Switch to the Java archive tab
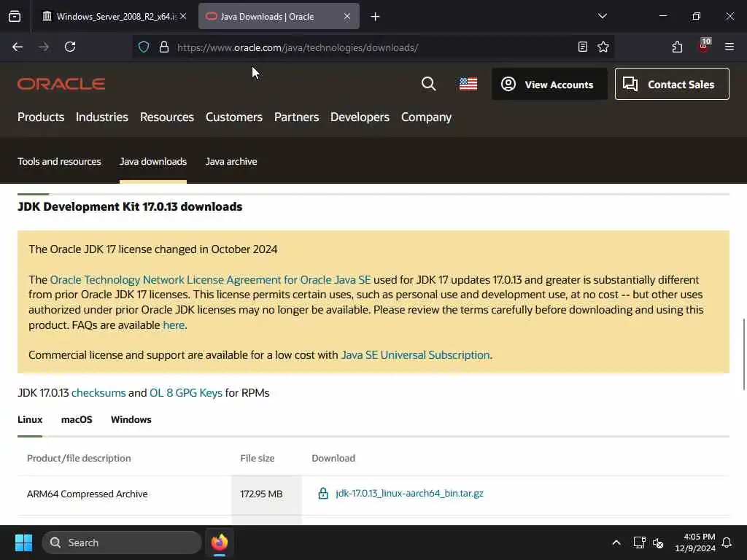 (231, 161)
